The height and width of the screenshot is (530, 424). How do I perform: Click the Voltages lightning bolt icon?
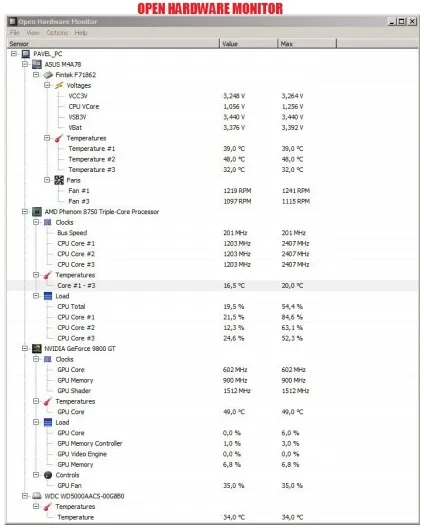59,85
